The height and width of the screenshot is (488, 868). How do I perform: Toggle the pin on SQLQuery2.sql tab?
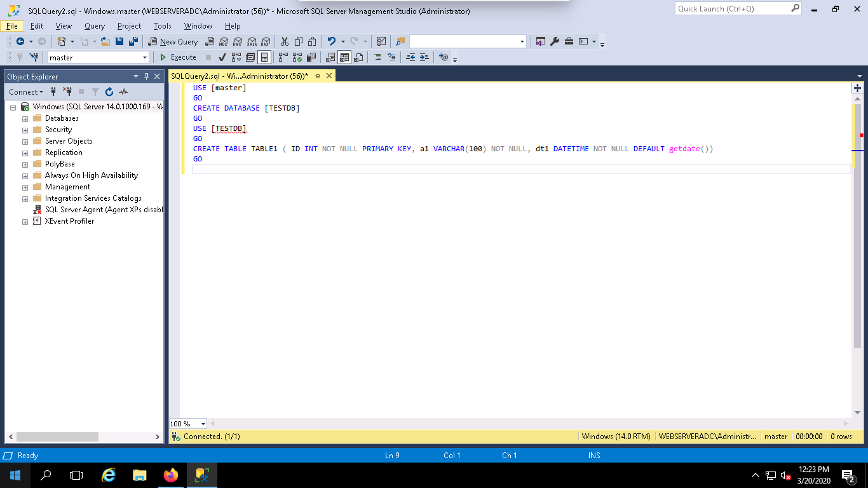318,76
